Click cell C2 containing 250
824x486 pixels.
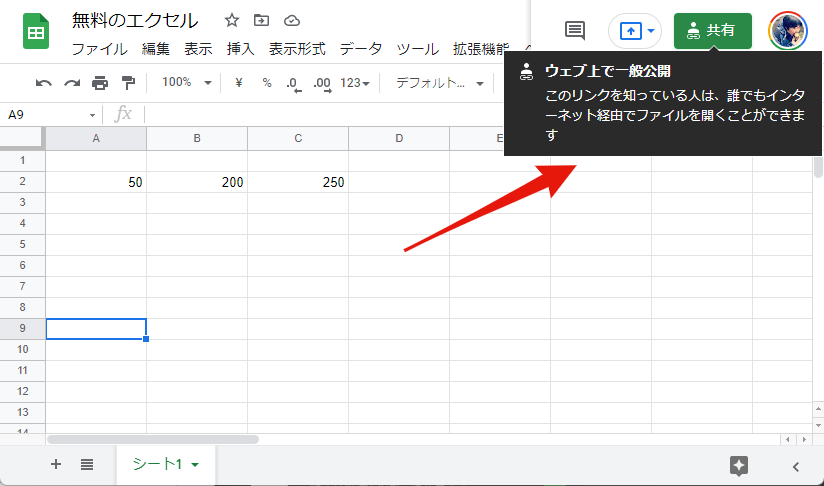298,182
